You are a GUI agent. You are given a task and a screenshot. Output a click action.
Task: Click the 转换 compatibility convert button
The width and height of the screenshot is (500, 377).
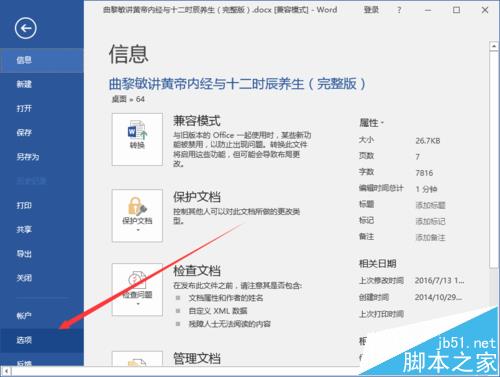point(137,139)
